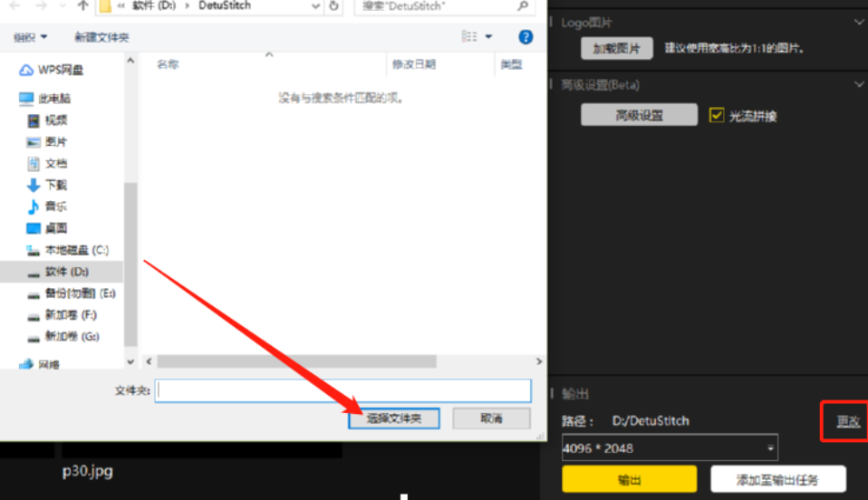Image resolution: width=868 pixels, height=500 pixels.
Task: Click the 选择文件夹 button
Action: click(x=394, y=418)
